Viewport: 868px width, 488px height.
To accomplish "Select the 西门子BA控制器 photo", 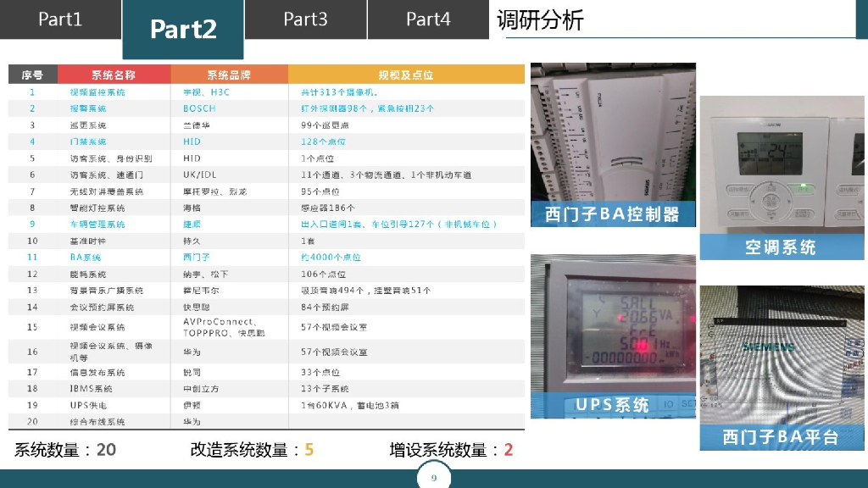I will click(x=612, y=144).
